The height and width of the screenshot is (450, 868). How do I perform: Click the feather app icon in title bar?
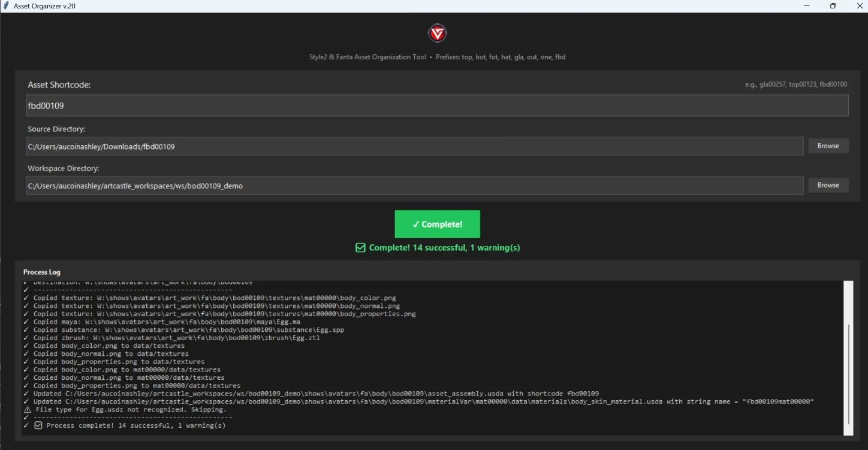5,6
